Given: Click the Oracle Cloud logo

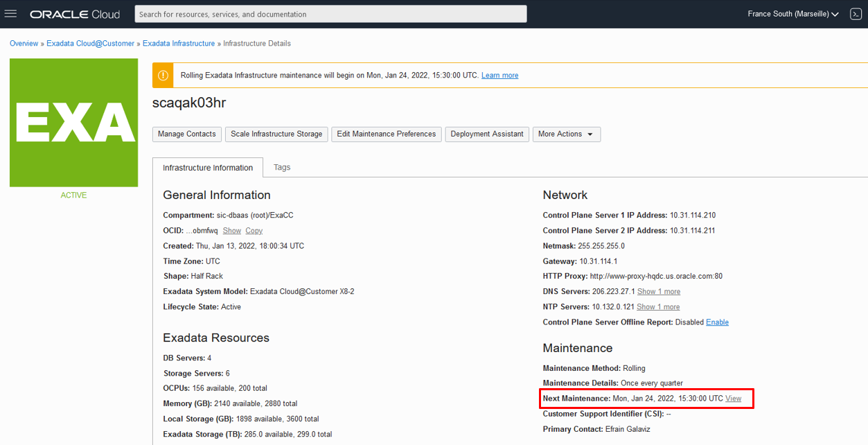Looking at the screenshot, I should click(75, 14).
